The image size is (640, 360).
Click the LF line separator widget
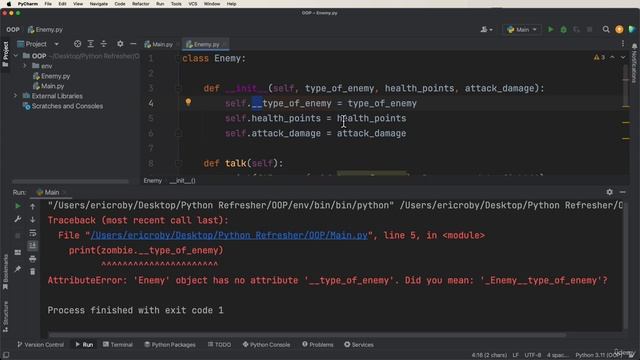click(x=516, y=355)
